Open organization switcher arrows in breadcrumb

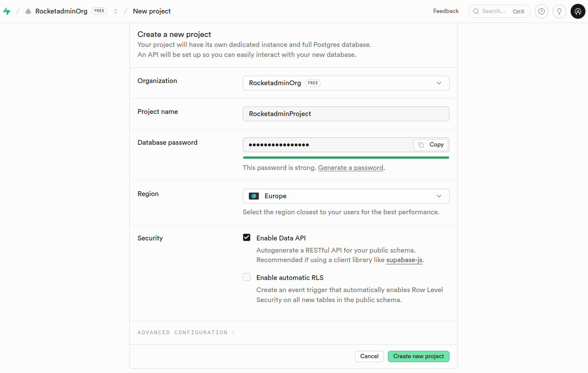pos(116,11)
